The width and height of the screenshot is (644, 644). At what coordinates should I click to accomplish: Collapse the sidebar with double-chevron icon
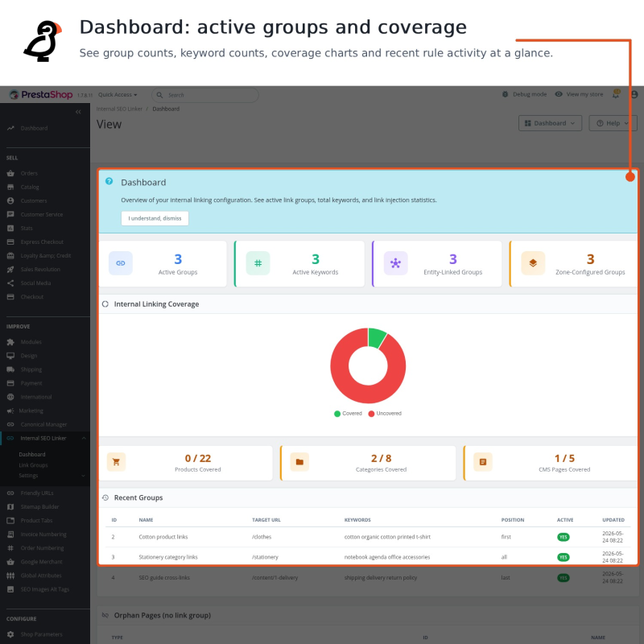[x=78, y=112]
